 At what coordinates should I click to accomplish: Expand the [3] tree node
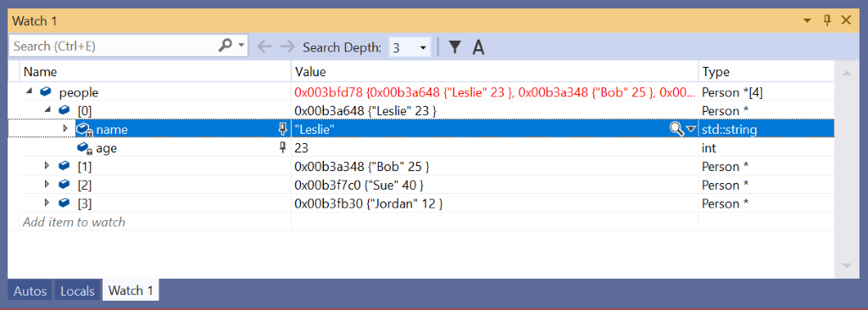point(47,203)
